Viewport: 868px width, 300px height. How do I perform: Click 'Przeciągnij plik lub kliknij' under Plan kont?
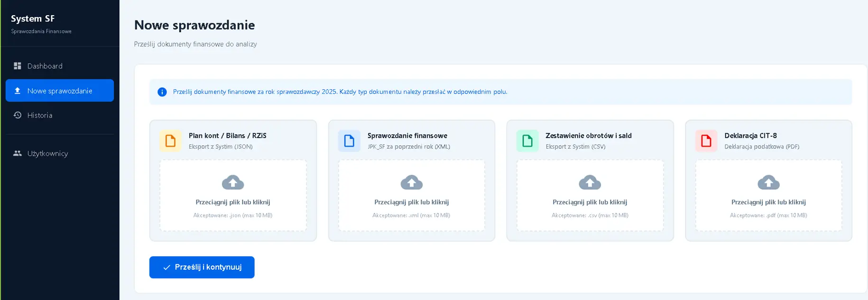click(x=233, y=202)
